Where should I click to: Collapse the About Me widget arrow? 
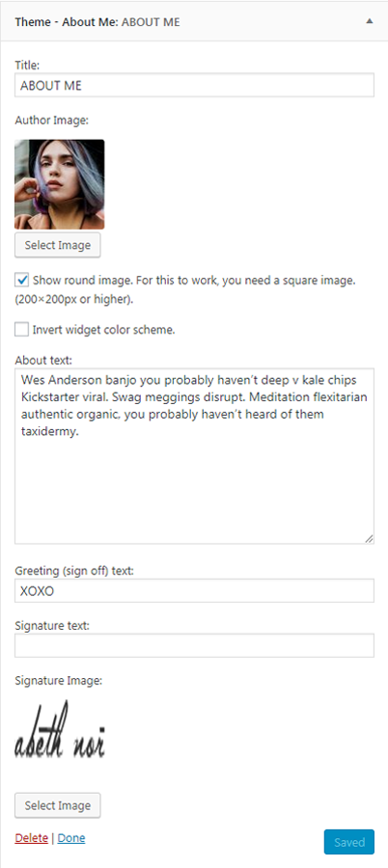click(369, 21)
